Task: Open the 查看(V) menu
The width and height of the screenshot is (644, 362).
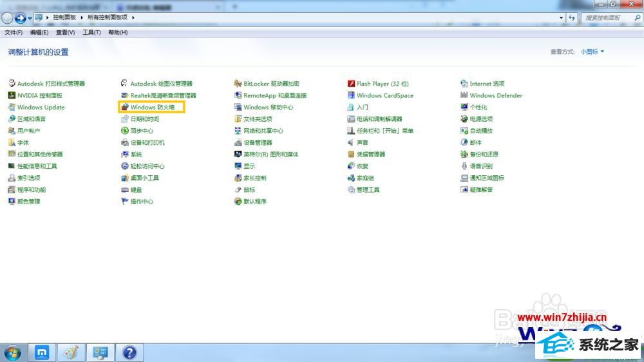Action: point(65,32)
